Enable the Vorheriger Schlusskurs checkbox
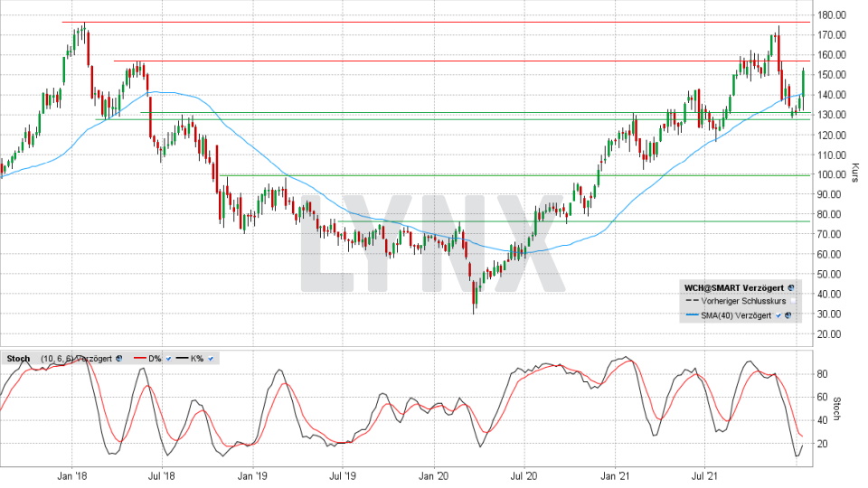 click(793, 301)
